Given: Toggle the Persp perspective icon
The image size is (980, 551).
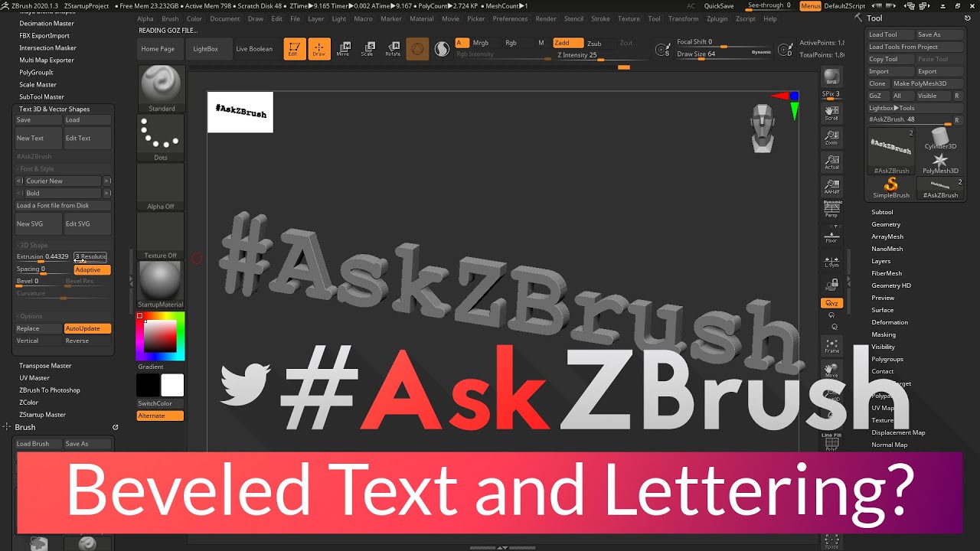Looking at the screenshot, I should click(x=831, y=210).
